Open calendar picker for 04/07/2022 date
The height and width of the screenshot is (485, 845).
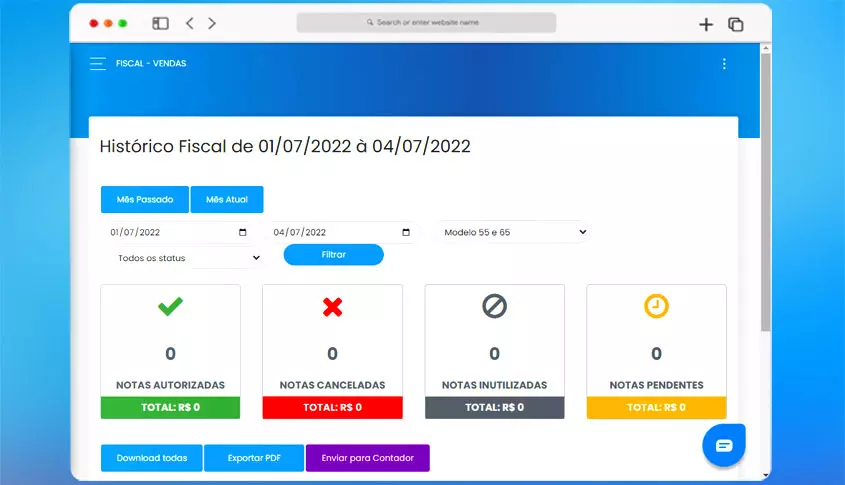tap(406, 232)
